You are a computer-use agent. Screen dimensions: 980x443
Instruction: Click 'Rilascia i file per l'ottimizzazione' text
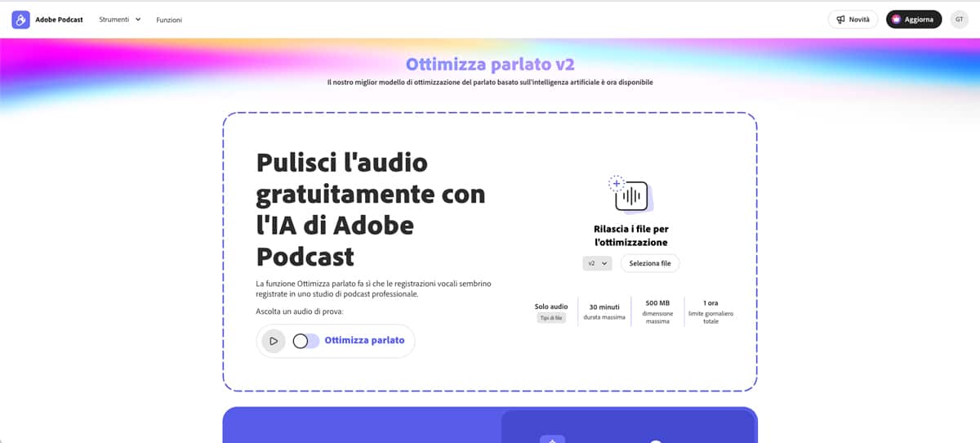click(630, 235)
